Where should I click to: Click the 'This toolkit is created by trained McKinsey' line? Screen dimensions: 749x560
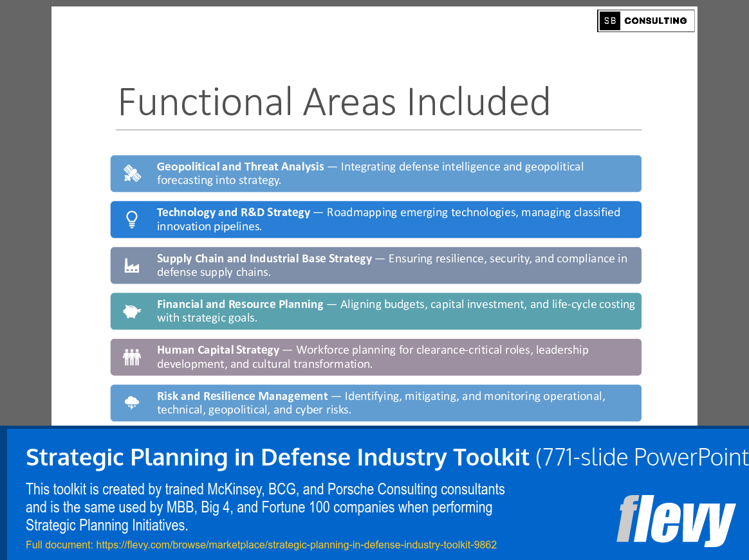click(265, 489)
